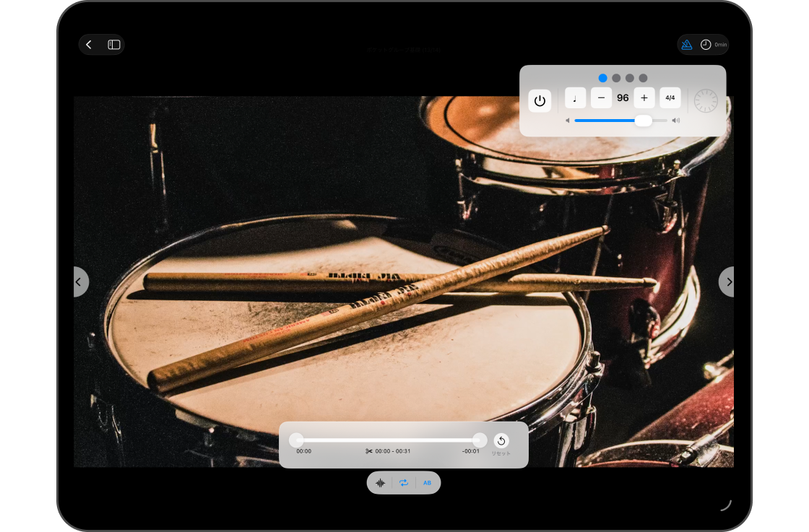Tap the metronome dial indicator
809x532 pixels.
click(x=705, y=100)
